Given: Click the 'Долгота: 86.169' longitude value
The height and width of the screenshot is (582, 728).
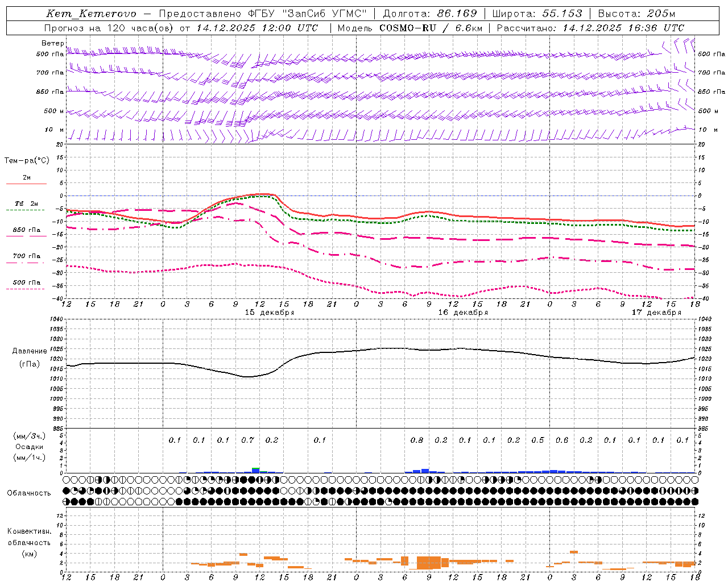Looking at the screenshot, I should pos(430,14).
